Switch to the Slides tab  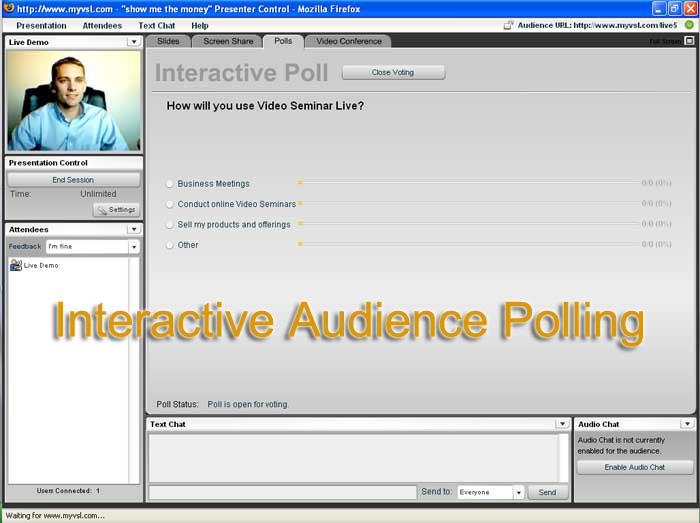(x=168, y=42)
